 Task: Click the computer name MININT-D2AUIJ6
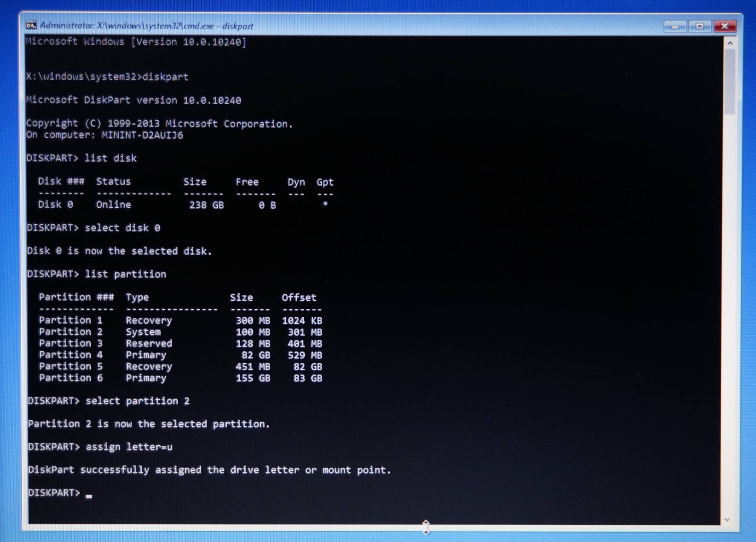[x=142, y=135]
